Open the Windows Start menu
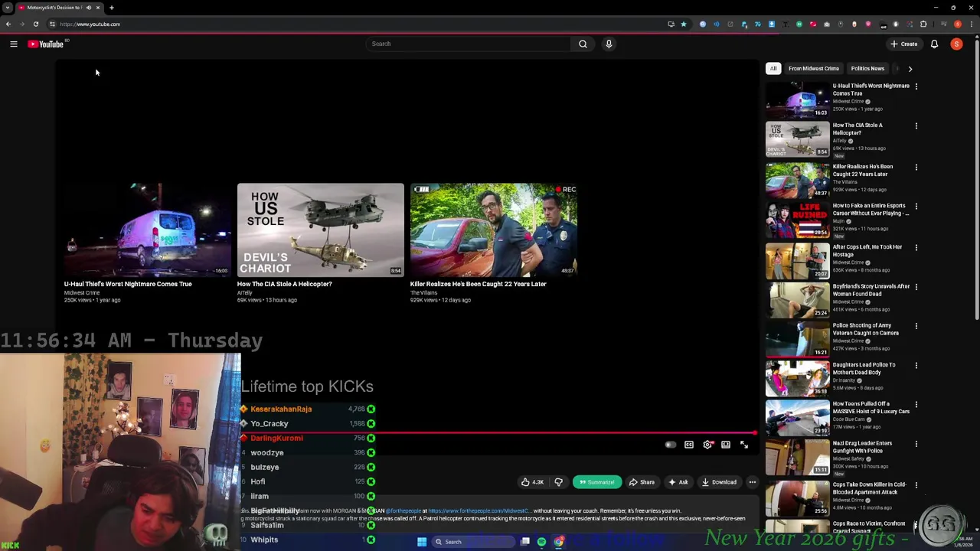The width and height of the screenshot is (980, 551). point(421,542)
